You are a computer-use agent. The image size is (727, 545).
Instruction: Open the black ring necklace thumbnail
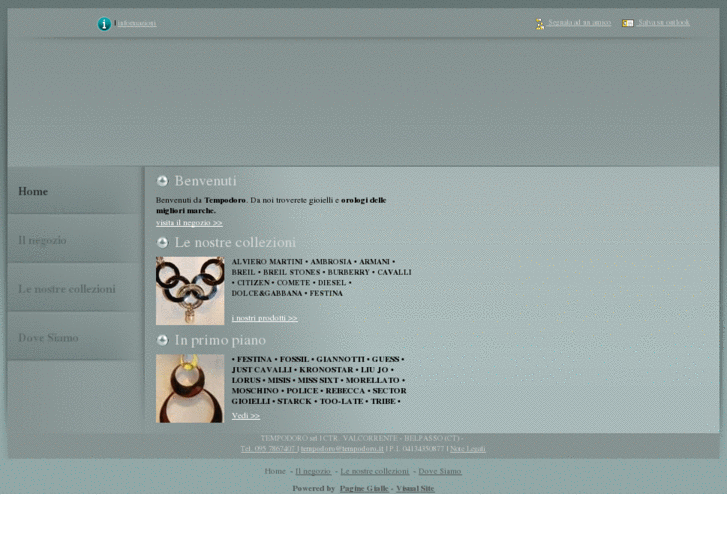[190, 291]
